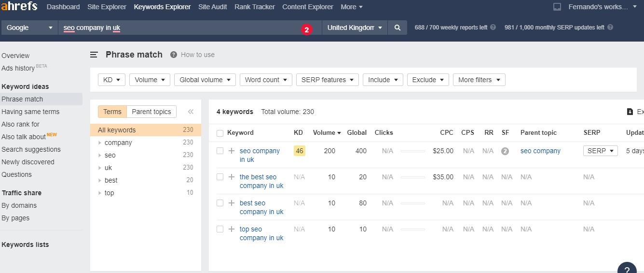
Task: Click the Ahrefs logo
Action: [19, 6]
